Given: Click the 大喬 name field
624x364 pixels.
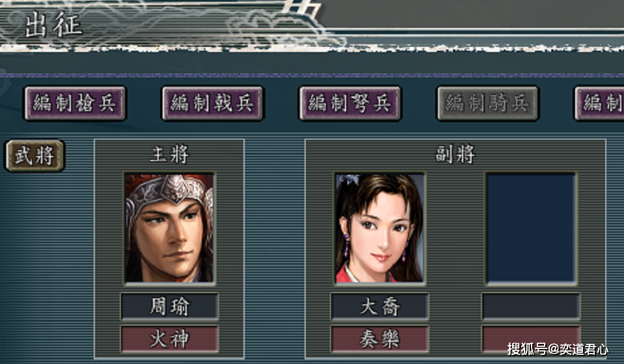Looking at the screenshot, I should tap(379, 306).
